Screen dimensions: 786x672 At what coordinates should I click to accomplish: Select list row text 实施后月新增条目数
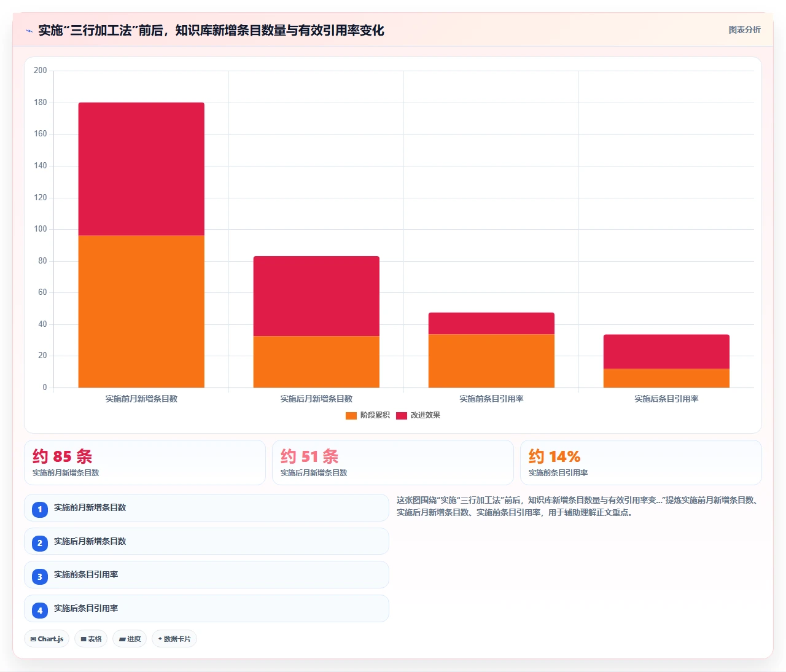(90, 541)
